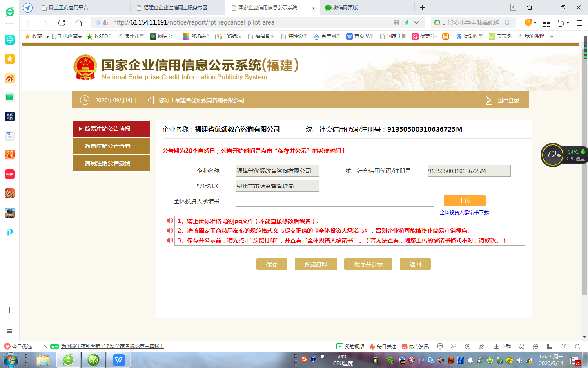The width and height of the screenshot is (588, 368).
Task: Open the browser hamburger menu icon
Action: click(579, 23)
